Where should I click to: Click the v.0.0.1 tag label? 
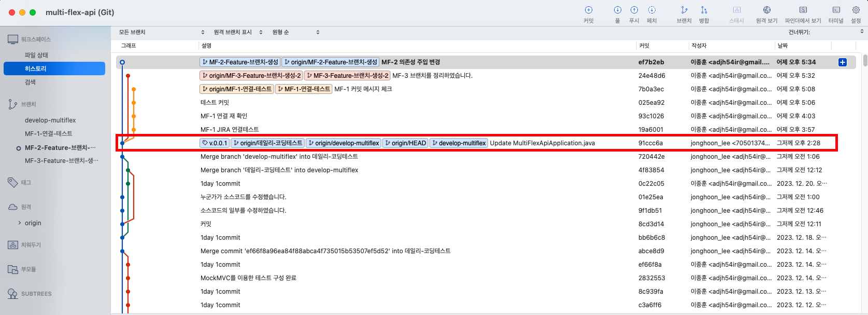point(215,143)
